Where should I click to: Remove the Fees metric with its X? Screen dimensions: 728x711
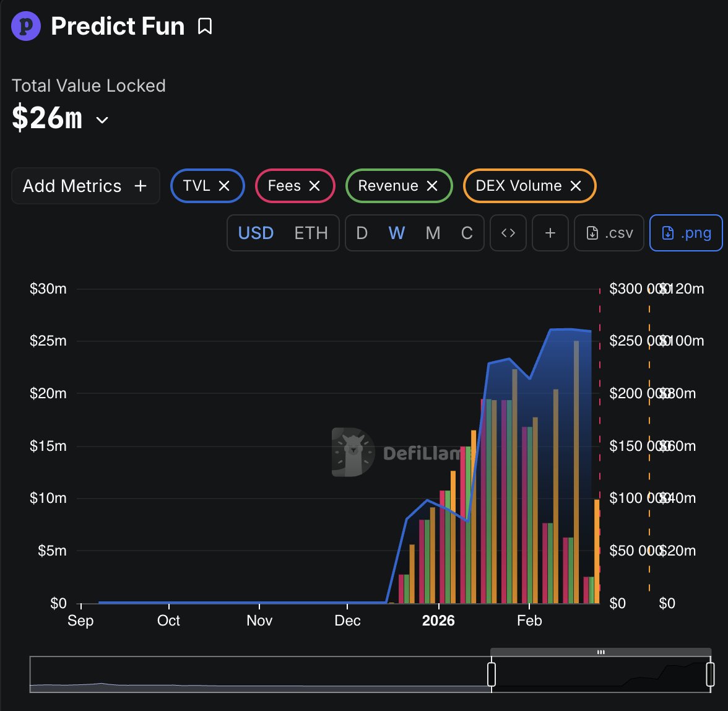tap(314, 186)
